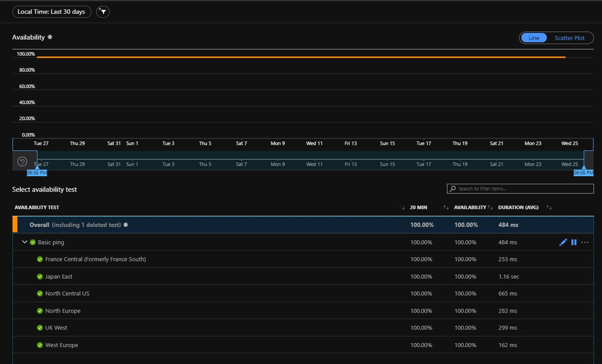Focus the Search to filter items field

[x=520, y=189]
